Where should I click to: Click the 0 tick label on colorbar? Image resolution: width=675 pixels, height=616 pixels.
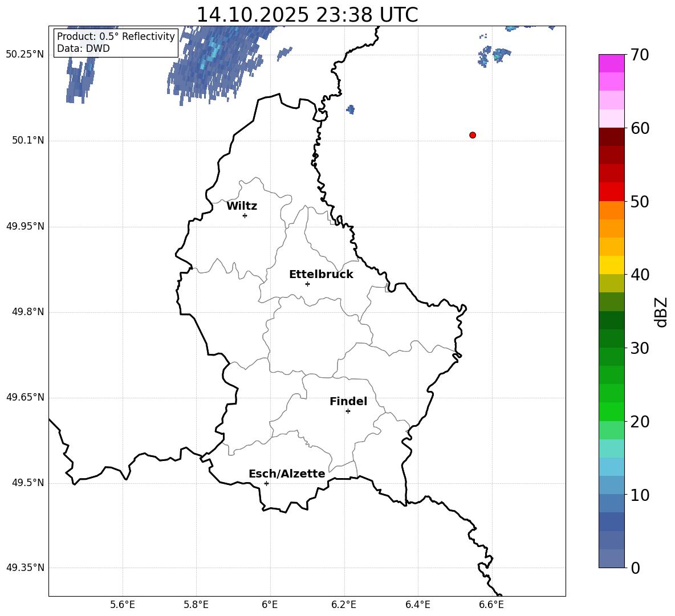click(635, 568)
